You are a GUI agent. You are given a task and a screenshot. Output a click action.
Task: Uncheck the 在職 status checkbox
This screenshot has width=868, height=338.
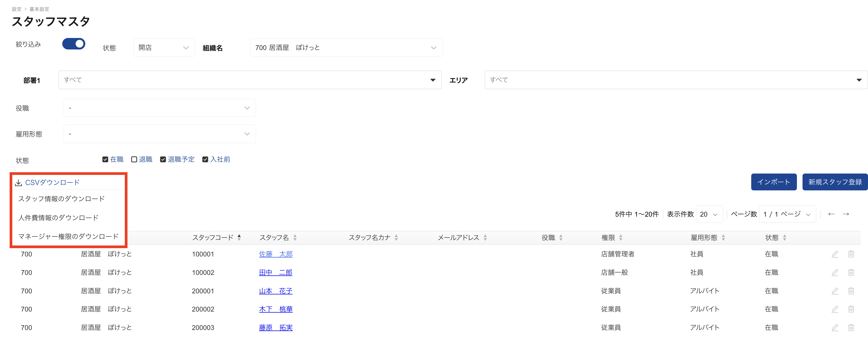105,160
